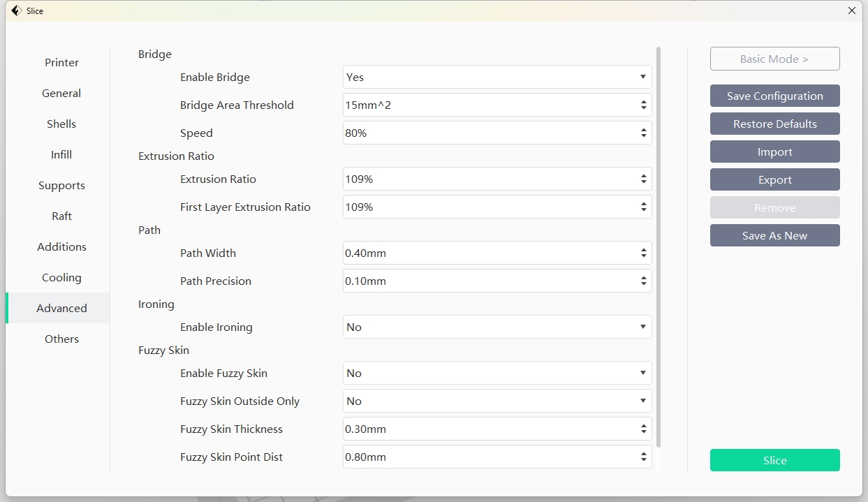Click the bridge Speed spinner arrows
This screenshot has height=502, width=868.
(643, 133)
